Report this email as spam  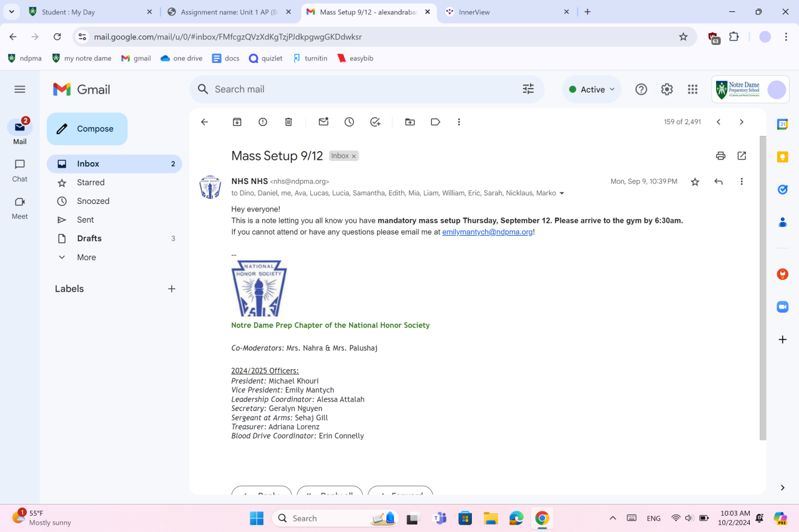click(263, 122)
